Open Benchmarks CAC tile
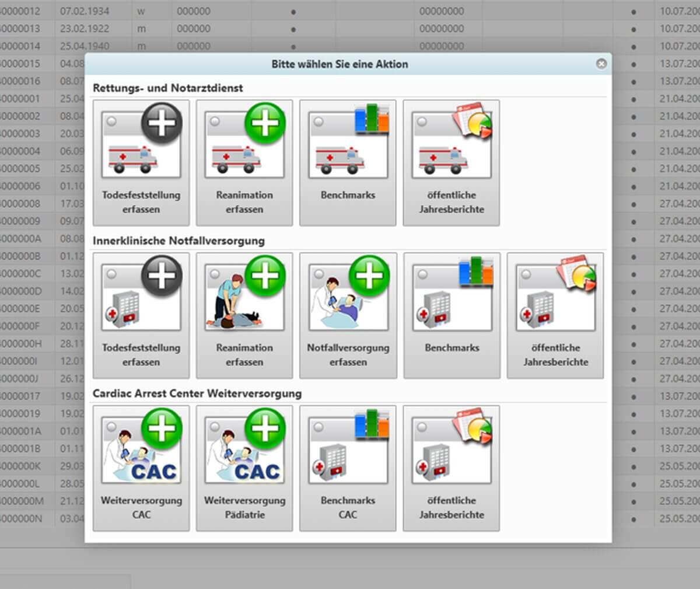 point(348,468)
